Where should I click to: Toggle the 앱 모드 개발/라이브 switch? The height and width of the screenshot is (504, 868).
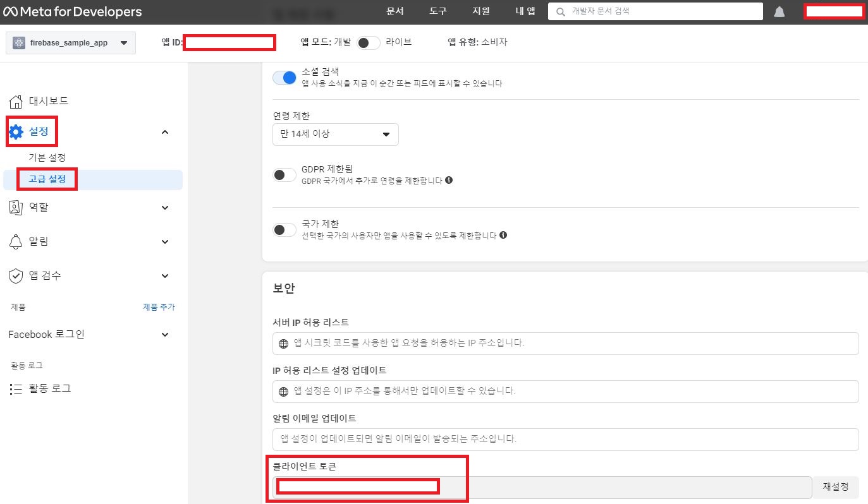(x=368, y=42)
